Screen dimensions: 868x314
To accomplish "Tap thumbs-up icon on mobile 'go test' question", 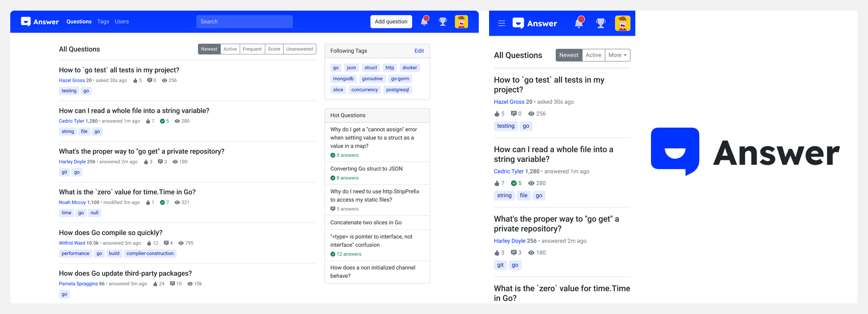I will click(x=497, y=114).
